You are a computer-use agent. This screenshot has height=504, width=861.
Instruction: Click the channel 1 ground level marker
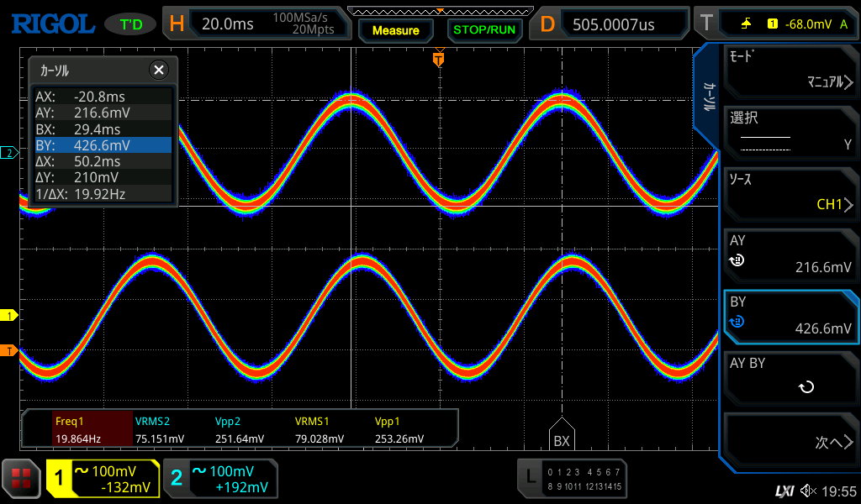click(9, 315)
